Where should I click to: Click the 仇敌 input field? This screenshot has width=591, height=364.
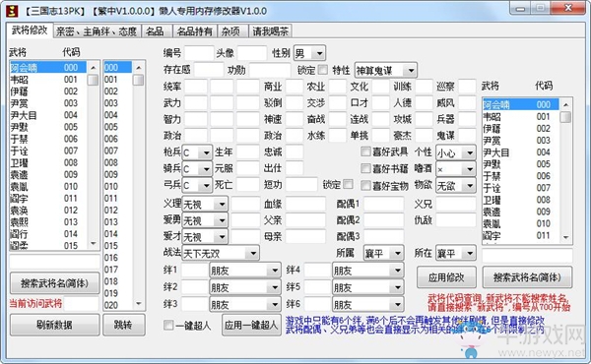coord(456,219)
